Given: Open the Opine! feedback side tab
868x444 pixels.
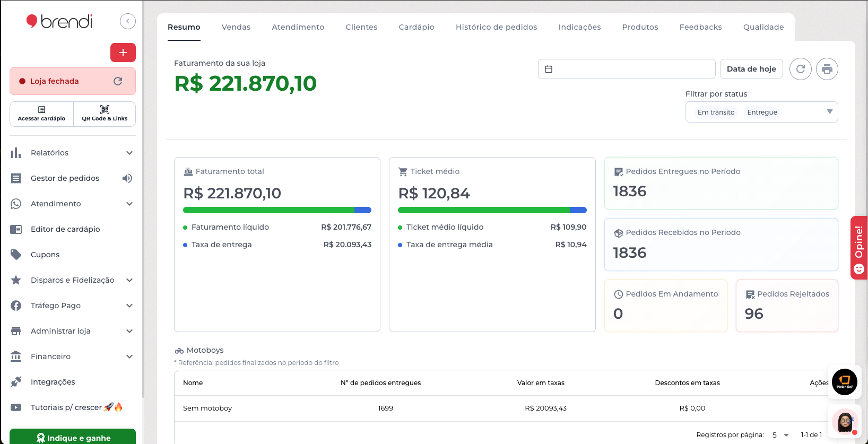Looking at the screenshot, I should pyautogui.click(x=859, y=248).
